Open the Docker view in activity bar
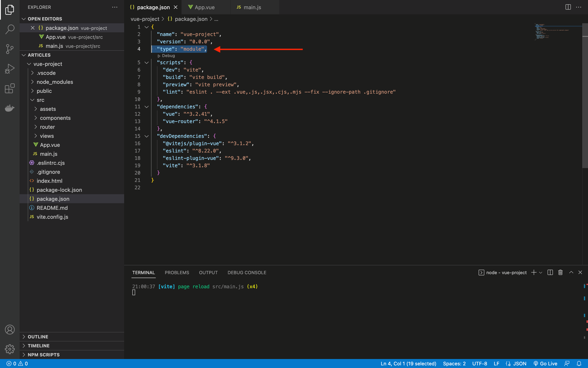 [10, 108]
